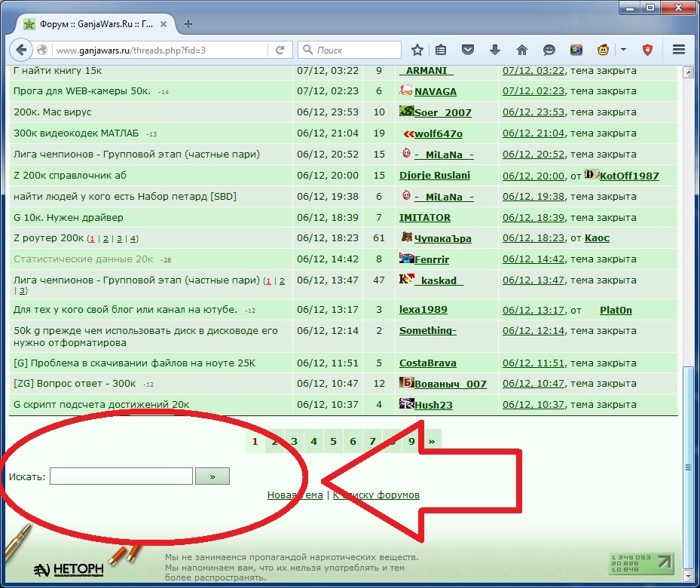Open thread '300к видеокодек МАТЛАБ'
Viewport: 700px width, 588px height.
(76, 133)
